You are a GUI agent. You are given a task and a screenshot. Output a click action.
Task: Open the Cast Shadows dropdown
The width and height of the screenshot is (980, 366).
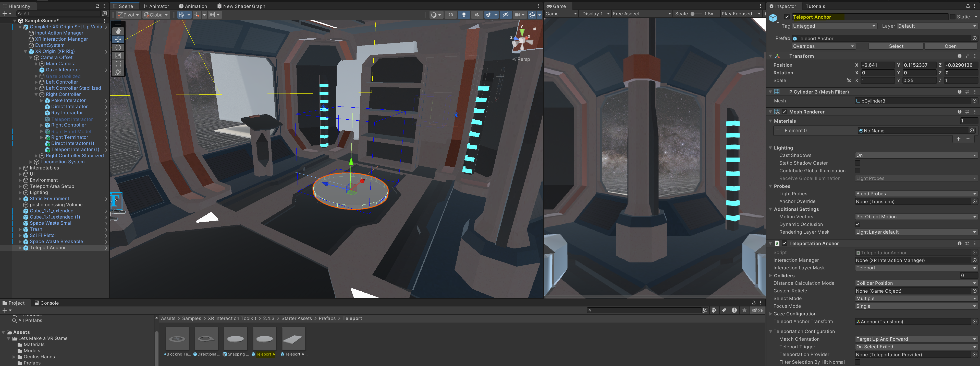pos(916,155)
